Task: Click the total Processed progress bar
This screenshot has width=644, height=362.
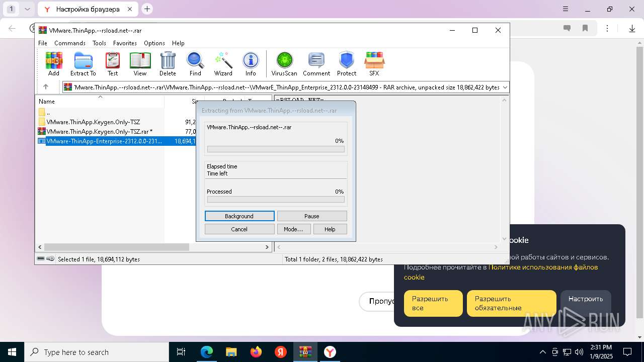Action: [x=276, y=200]
